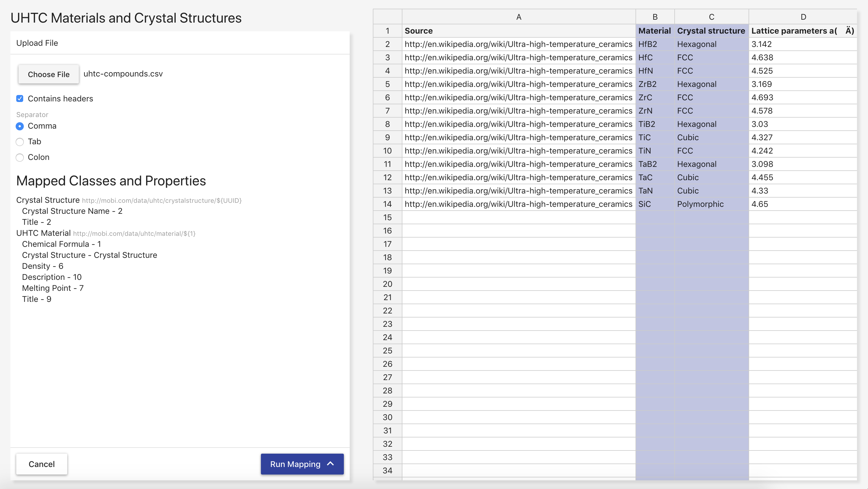Click the Run Mapping chevron arrow
868x489 pixels.
331,464
